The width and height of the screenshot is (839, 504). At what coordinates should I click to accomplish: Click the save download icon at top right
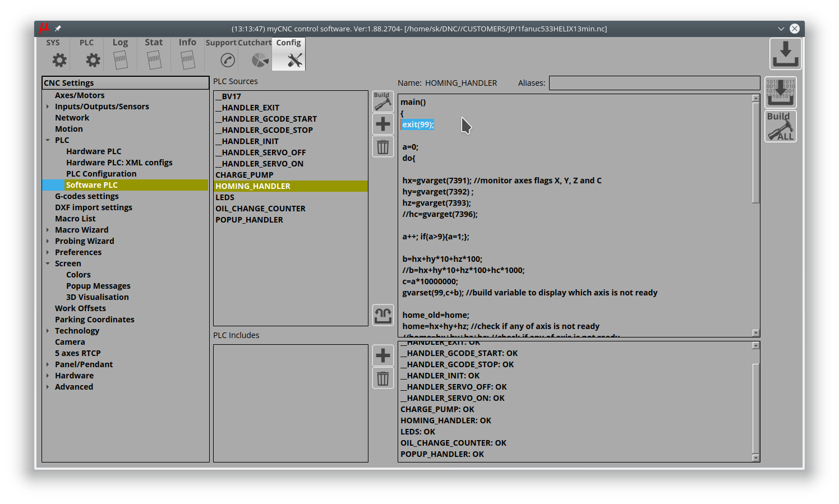pyautogui.click(x=785, y=54)
